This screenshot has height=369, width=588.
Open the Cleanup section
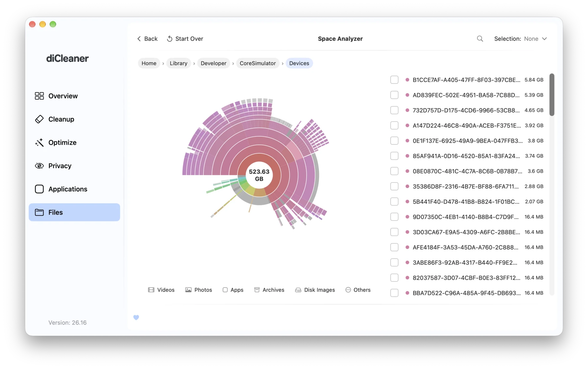(74, 119)
